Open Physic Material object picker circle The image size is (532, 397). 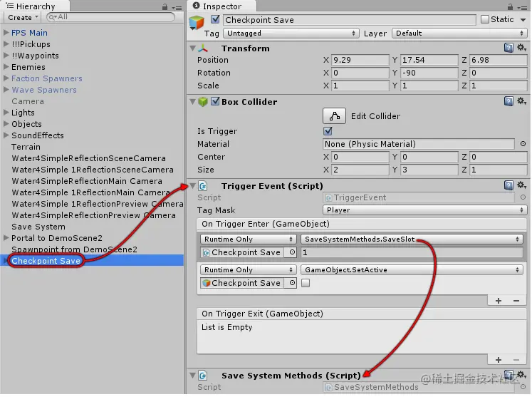[x=523, y=144]
